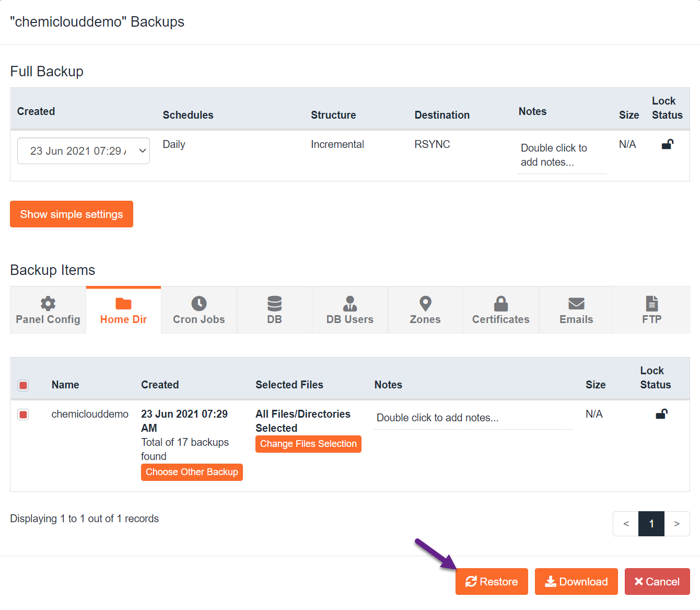
Task: Toggle lock status on the chemiclouddemo backup
Action: (661, 413)
